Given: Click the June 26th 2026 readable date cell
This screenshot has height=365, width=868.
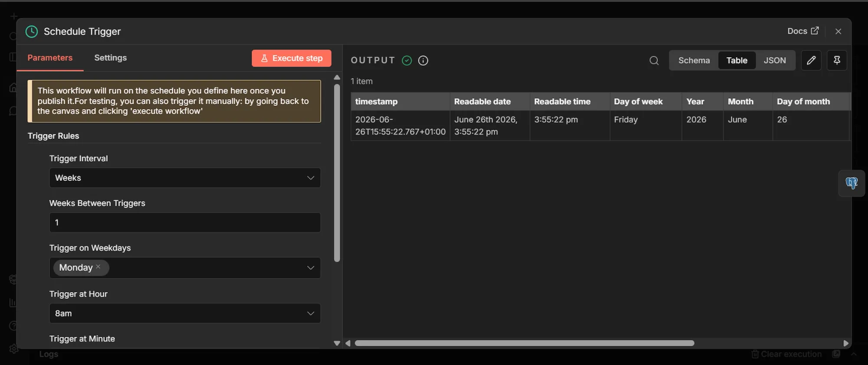Looking at the screenshot, I should (x=490, y=125).
